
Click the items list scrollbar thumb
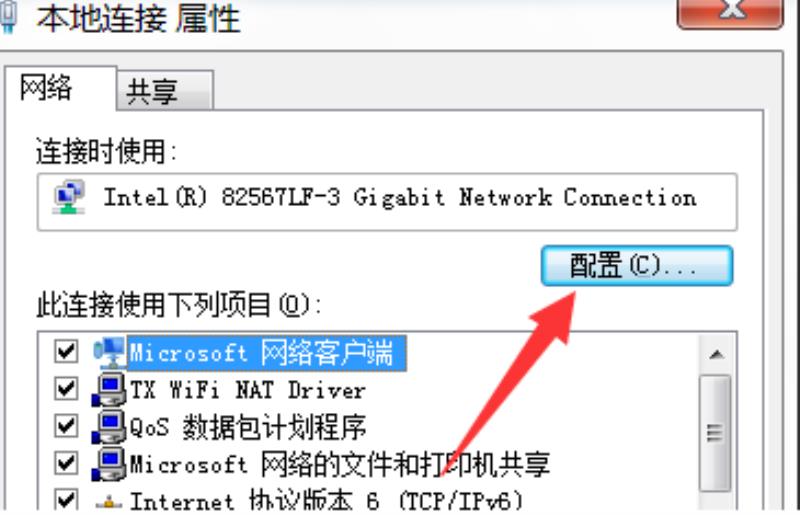click(x=715, y=433)
